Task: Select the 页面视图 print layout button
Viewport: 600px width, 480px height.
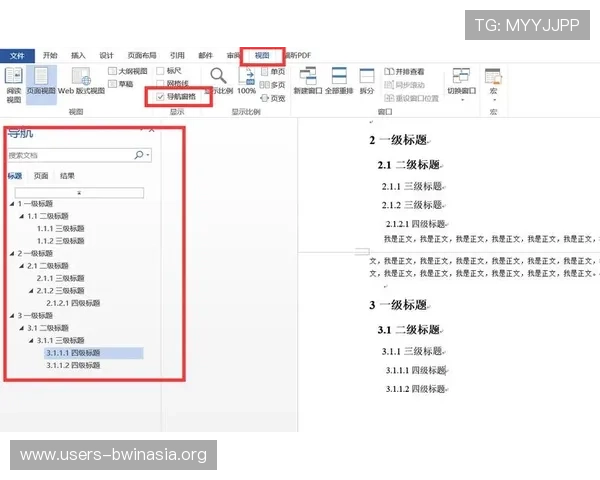Action: (41, 85)
